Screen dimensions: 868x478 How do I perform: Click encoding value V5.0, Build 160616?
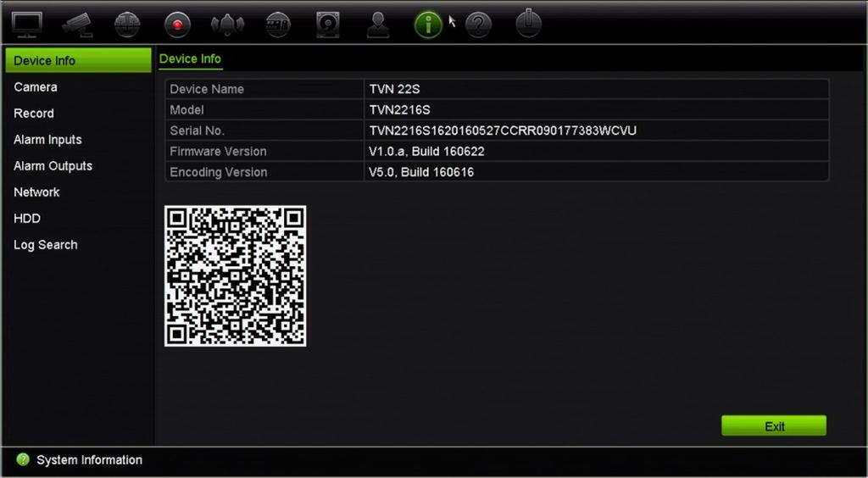click(x=421, y=172)
